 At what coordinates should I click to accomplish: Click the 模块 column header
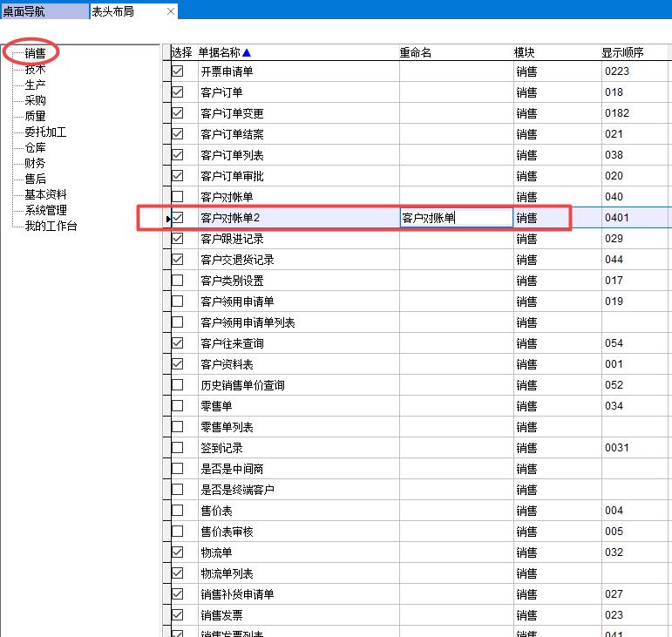point(525,52)
